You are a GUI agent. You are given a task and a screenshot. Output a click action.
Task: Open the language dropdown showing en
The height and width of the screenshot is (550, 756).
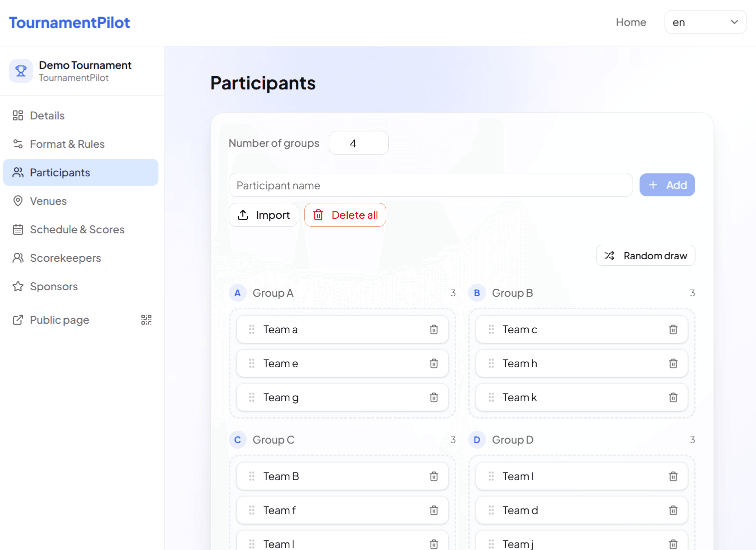point(706,22)
